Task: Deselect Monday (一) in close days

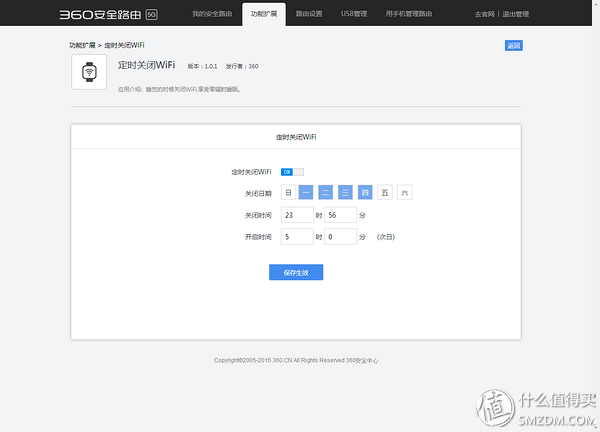Action: [307, 192]
